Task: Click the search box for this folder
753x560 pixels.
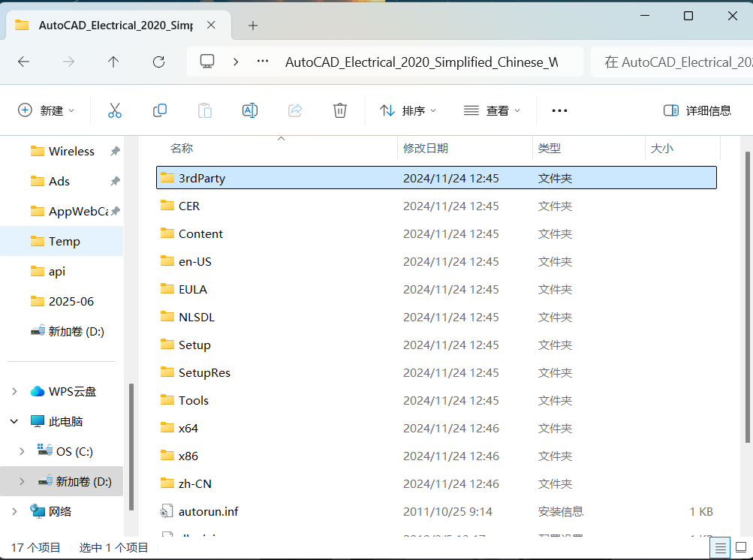Action: pos(673,62)
